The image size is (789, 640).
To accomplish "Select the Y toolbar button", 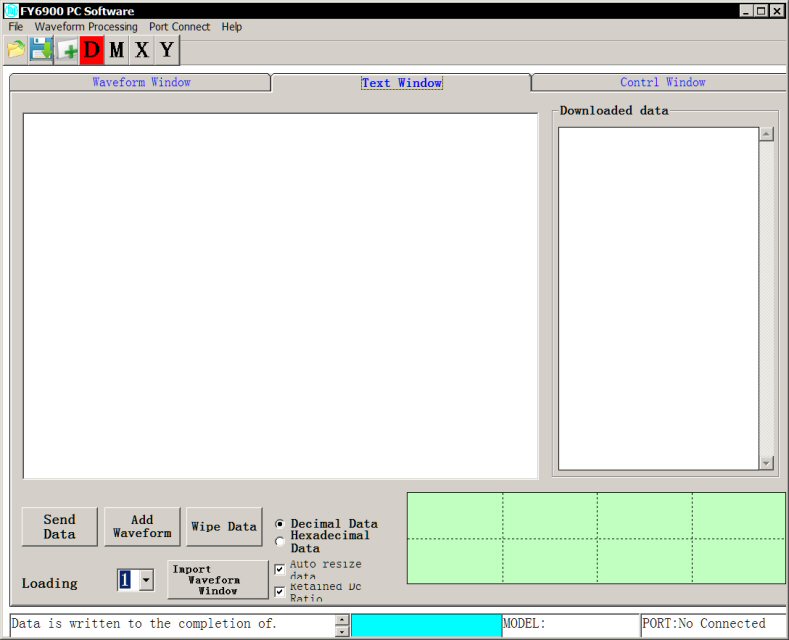I will point(167,50).
